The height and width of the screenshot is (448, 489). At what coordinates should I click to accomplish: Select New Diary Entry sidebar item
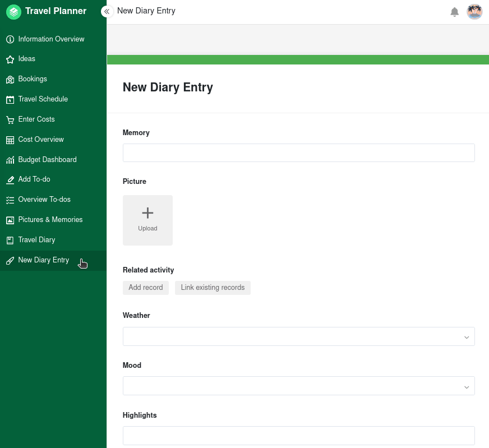tap(53, 260)
